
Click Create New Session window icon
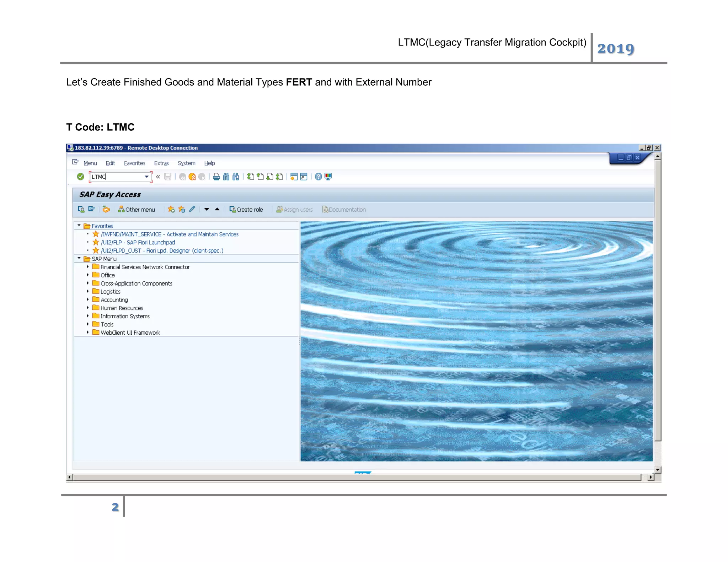(294, 177)
